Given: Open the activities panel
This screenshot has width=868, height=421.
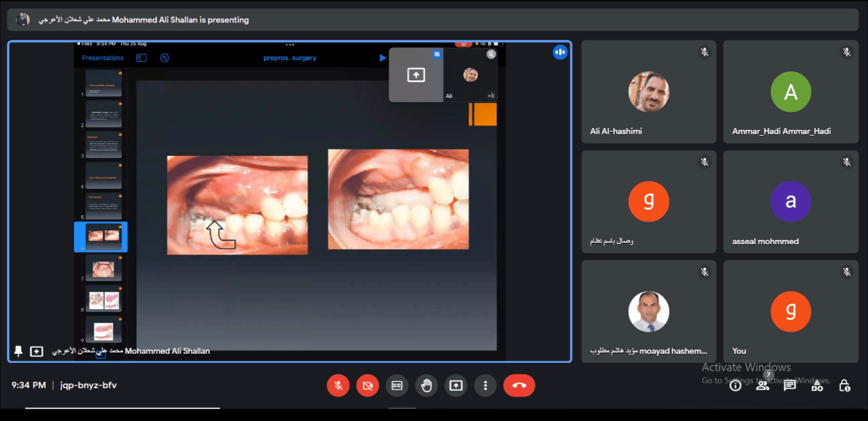Looking at the screenshot, I should (x=816, y=385).
